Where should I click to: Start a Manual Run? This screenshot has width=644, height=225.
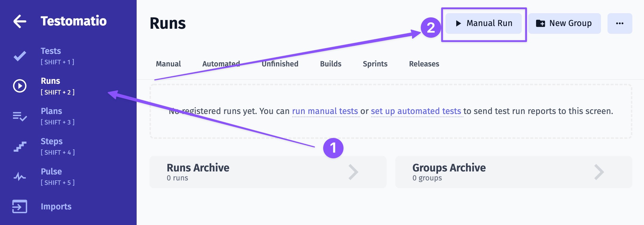click(483, 23)
